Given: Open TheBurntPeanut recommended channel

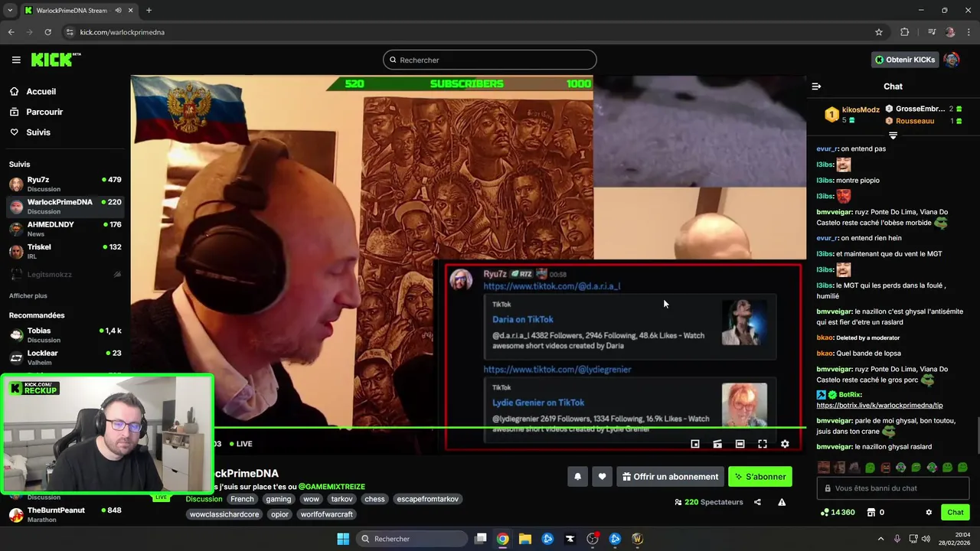Looking at the screenshot, I should coord(65,514).
